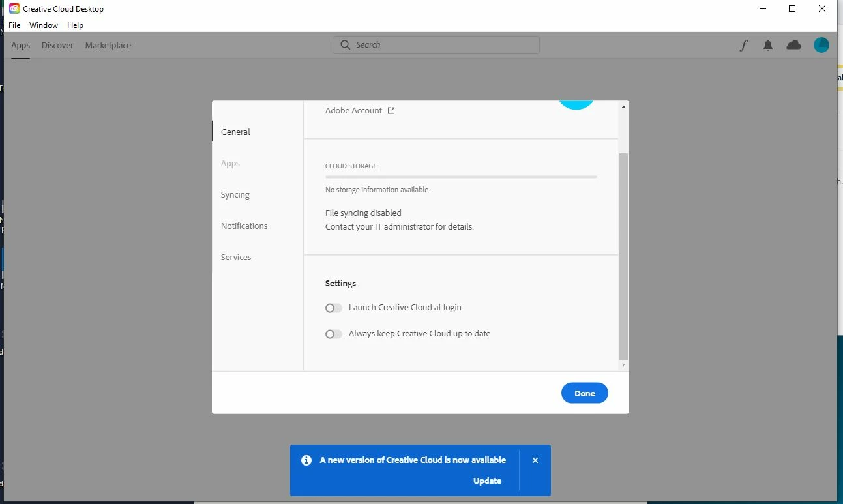
Task: Click the Creative Cloud logo in the title bar
Action: (x=14, y=8)
